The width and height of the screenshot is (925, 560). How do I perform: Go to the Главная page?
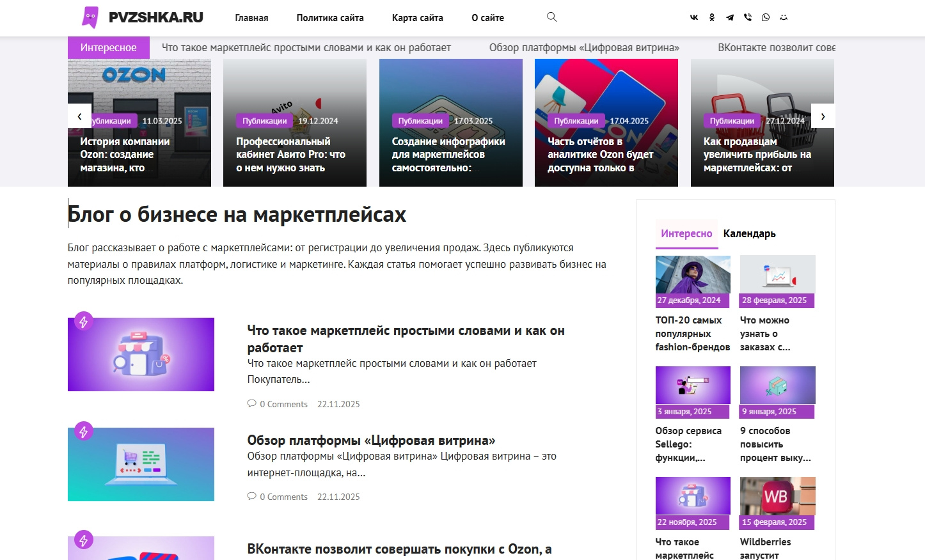click(251, 18)
